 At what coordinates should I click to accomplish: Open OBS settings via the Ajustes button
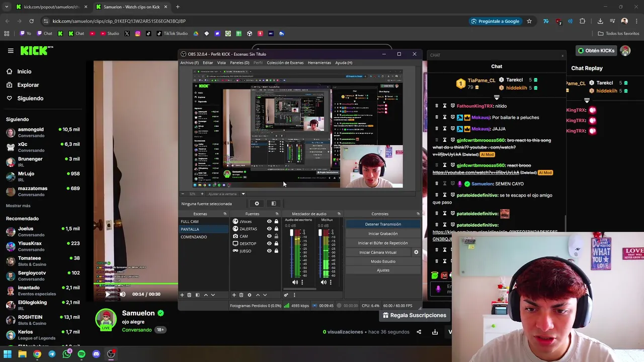(383, 270)
